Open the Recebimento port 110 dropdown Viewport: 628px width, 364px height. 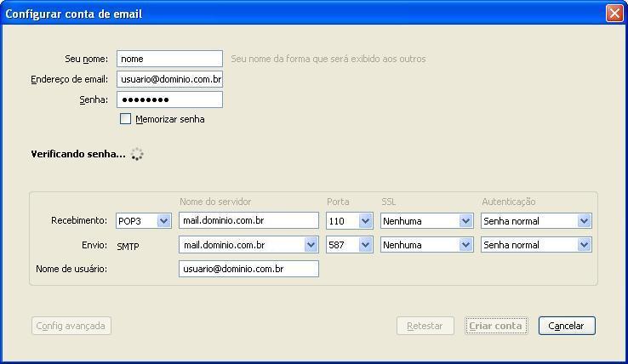click(349, 220)
